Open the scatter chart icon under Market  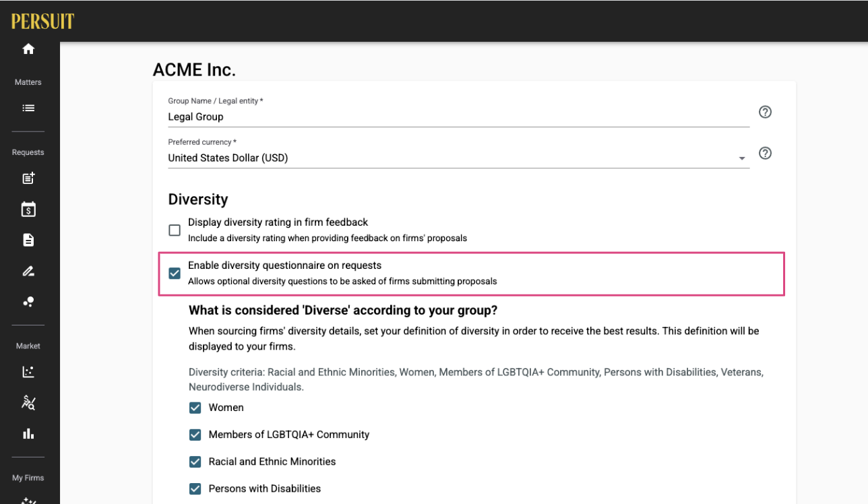click(x=28, y=372)
